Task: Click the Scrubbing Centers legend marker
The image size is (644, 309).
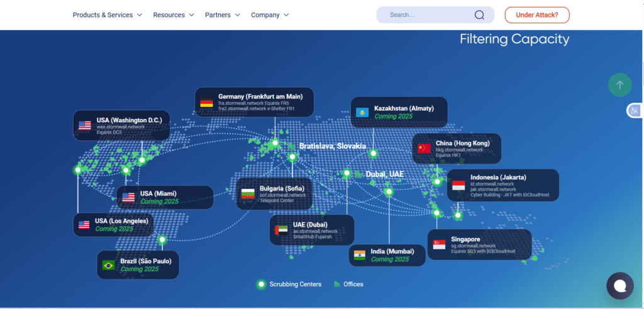Action: pos(260,284)
